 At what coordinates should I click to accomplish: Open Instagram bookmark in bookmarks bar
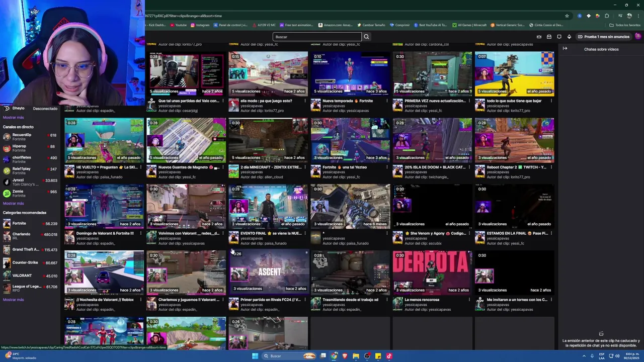pyautogui.click(x=200, y=25)
